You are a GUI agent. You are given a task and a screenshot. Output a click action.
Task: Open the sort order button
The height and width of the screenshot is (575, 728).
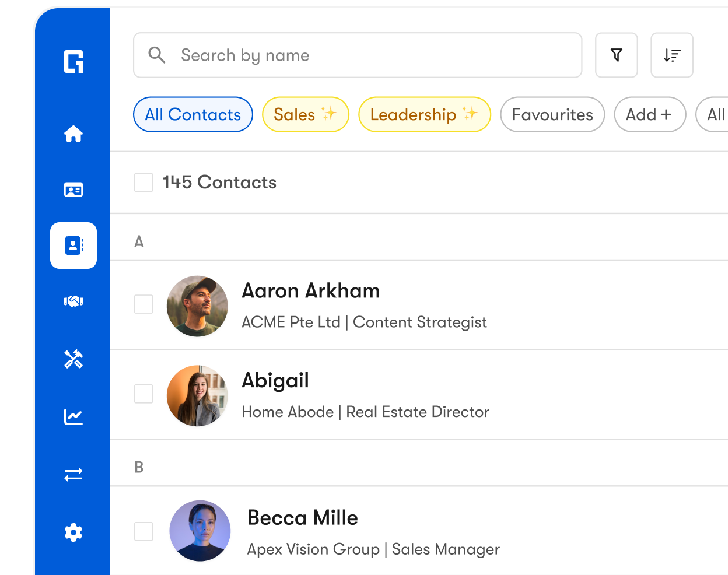[672, 55]
